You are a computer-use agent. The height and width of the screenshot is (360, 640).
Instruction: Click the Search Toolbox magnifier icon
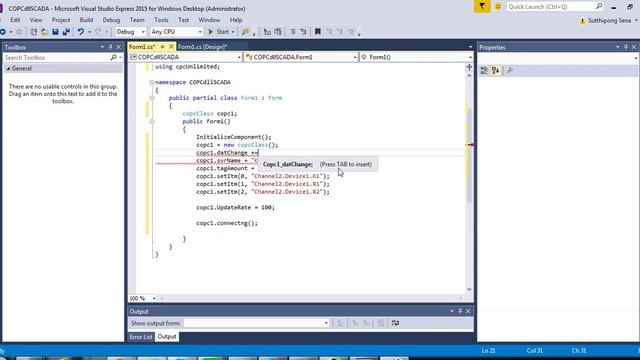point(113,58)
